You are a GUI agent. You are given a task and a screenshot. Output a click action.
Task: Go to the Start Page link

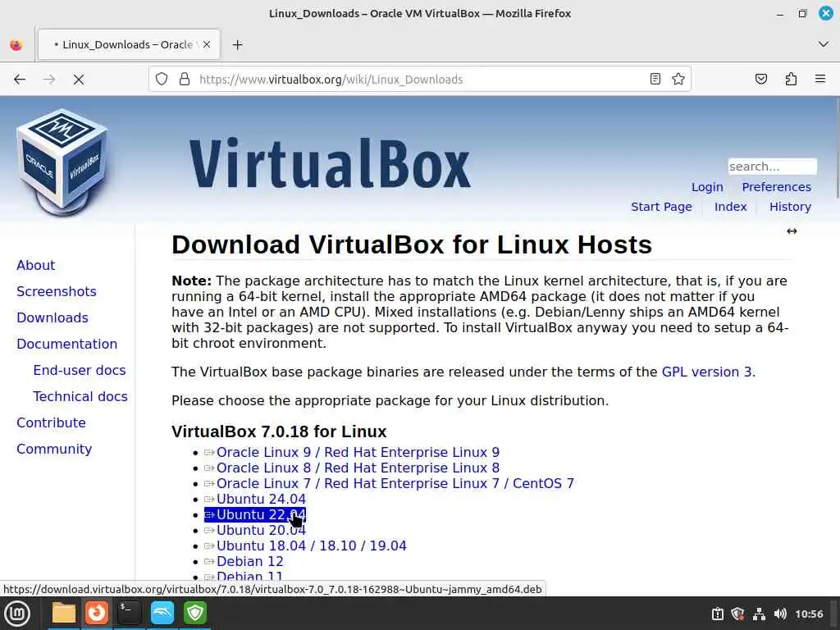[661, 207]
